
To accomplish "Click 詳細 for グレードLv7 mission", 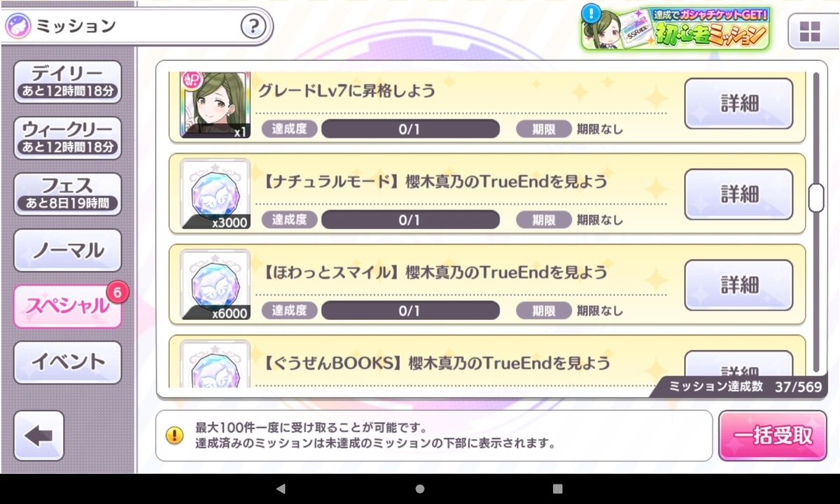I will pos(738,104).
